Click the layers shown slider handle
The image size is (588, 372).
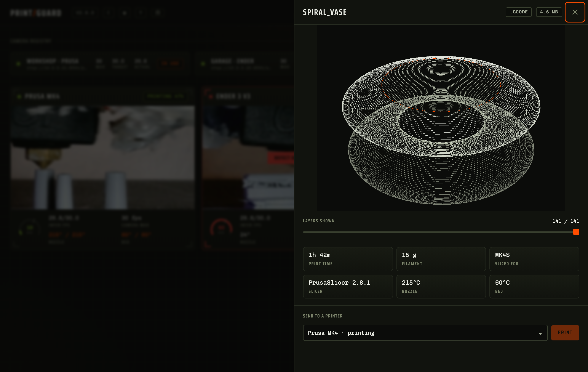(576, 232)
